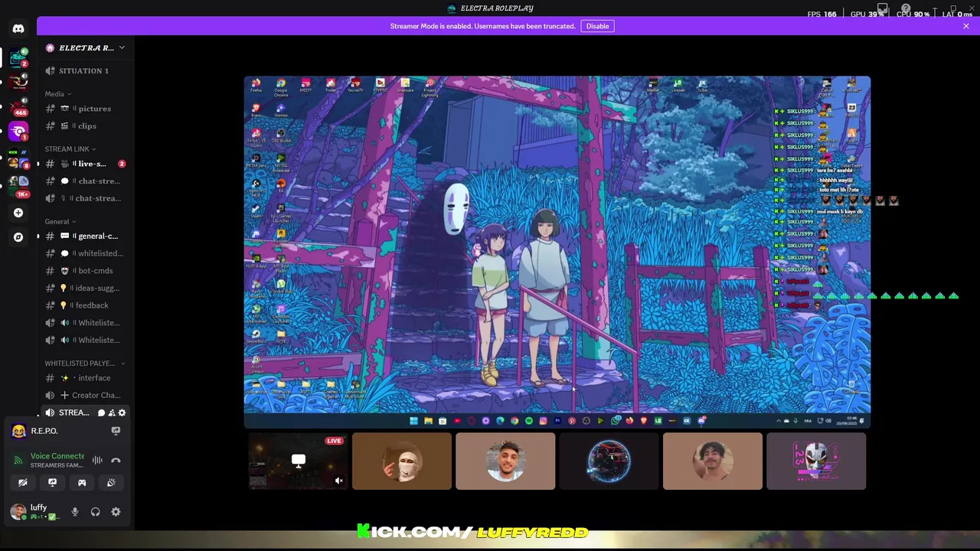Unmute the stream with the speaker icon

click(338, 481)
